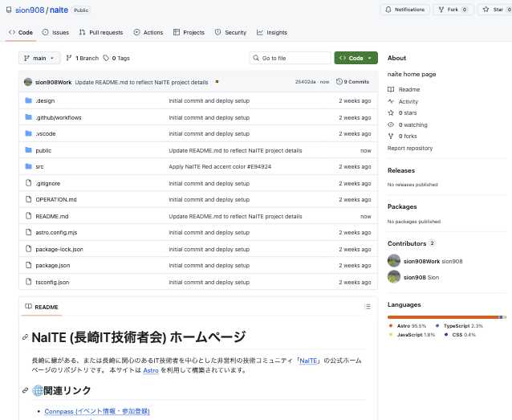Open the README outline icon
Viewport: 512px width, 420px height.
[368, 307]
